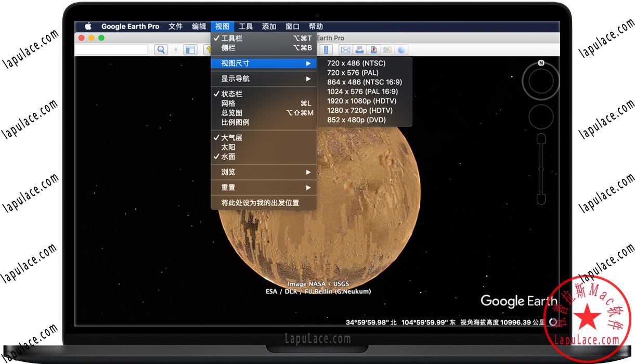Open the 工具 menu in menu bar

pos(245,27)
